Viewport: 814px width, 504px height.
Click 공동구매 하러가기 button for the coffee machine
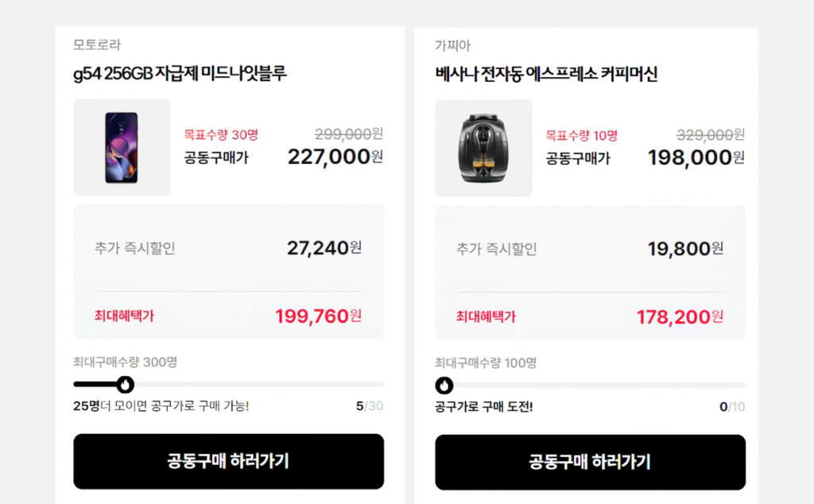point(591,462)
